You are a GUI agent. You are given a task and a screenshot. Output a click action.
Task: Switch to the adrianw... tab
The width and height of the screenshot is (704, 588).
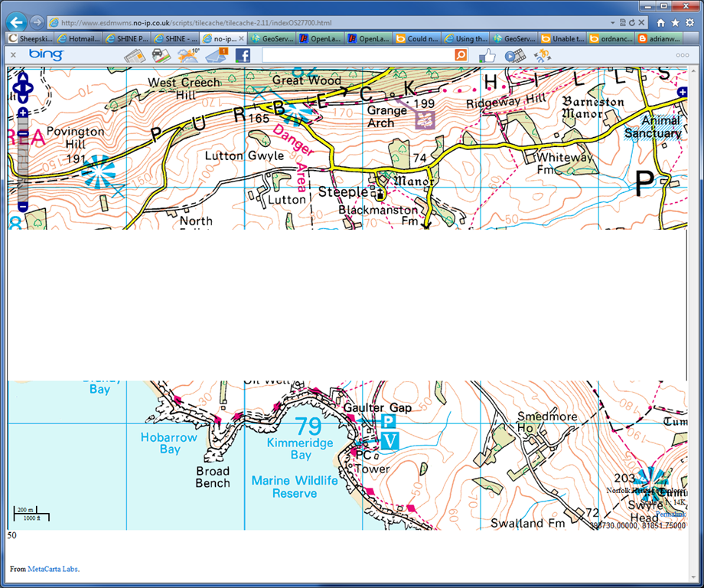point(659,38)
